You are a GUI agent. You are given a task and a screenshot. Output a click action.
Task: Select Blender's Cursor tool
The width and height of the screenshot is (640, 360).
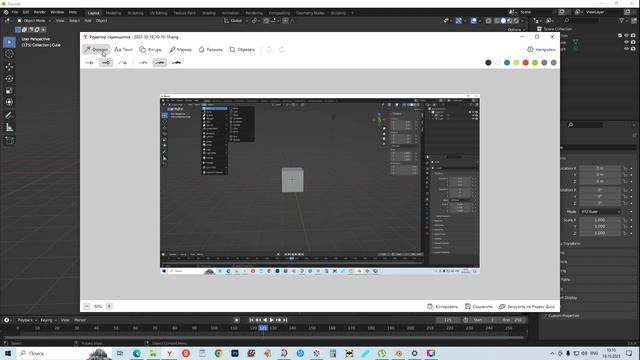coord(9,54)
